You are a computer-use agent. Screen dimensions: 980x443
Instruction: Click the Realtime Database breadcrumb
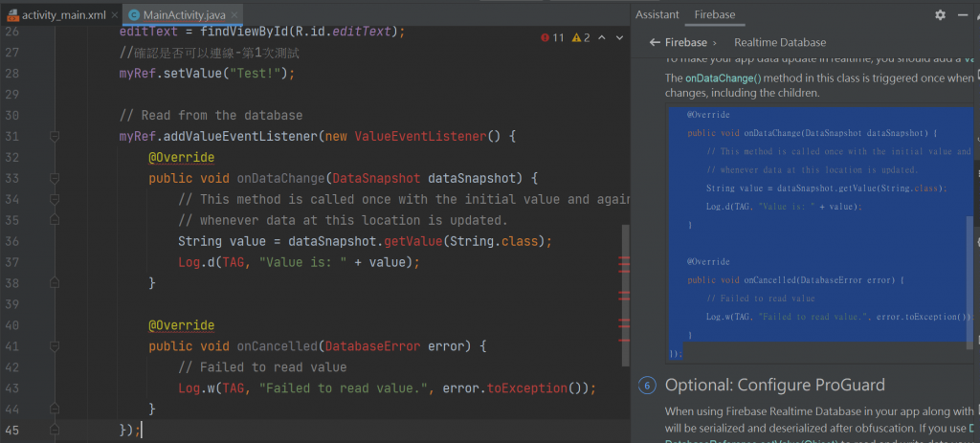click(780, 42)
